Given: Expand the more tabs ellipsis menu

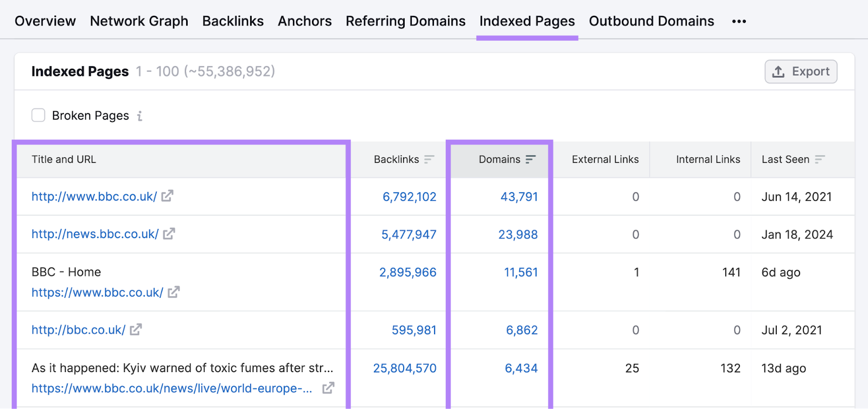Looking at the screenshot, I should pyautogui.click(x=739, y=22).
